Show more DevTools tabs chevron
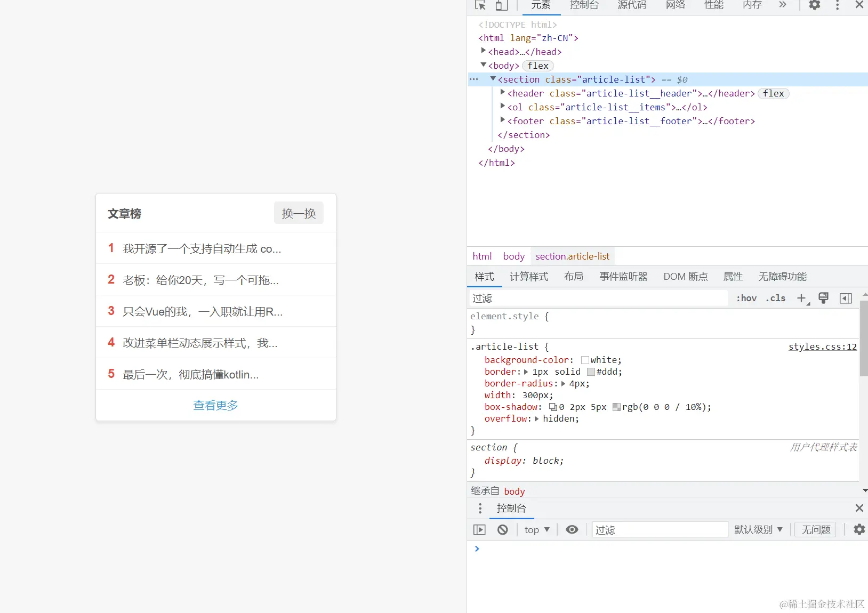This screenshot has width=868, height=613. click(782, 5)
